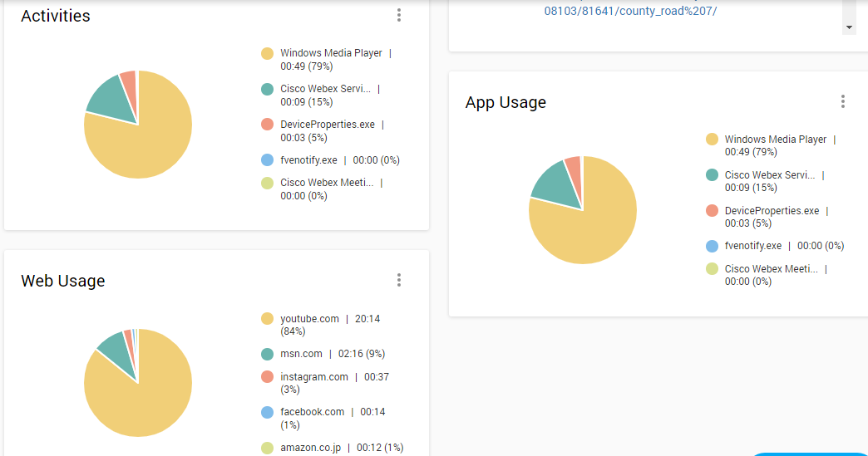Open the App Usage card three-dot menu
868x456 pixels.
pyautogui.click(x=842, y=101)
